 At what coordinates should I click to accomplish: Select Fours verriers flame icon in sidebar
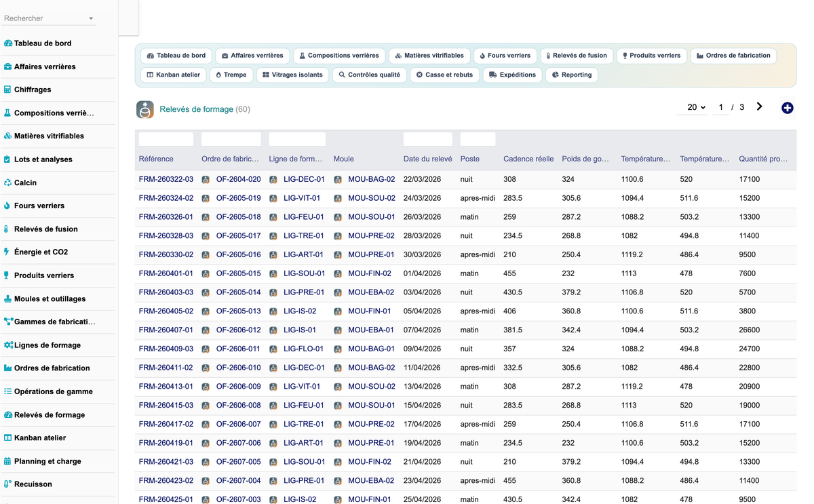(x=8, y=206)
